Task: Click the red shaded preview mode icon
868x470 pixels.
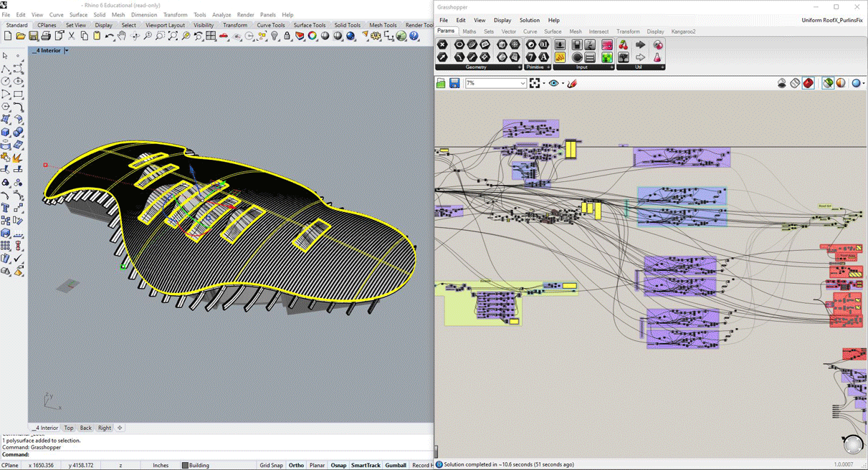Action: click(809, 84)
